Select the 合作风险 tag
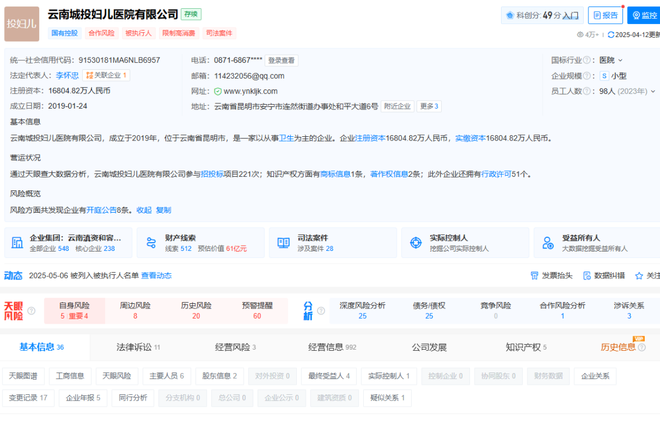Screen dimensions: 660x426 coord(101,33)
